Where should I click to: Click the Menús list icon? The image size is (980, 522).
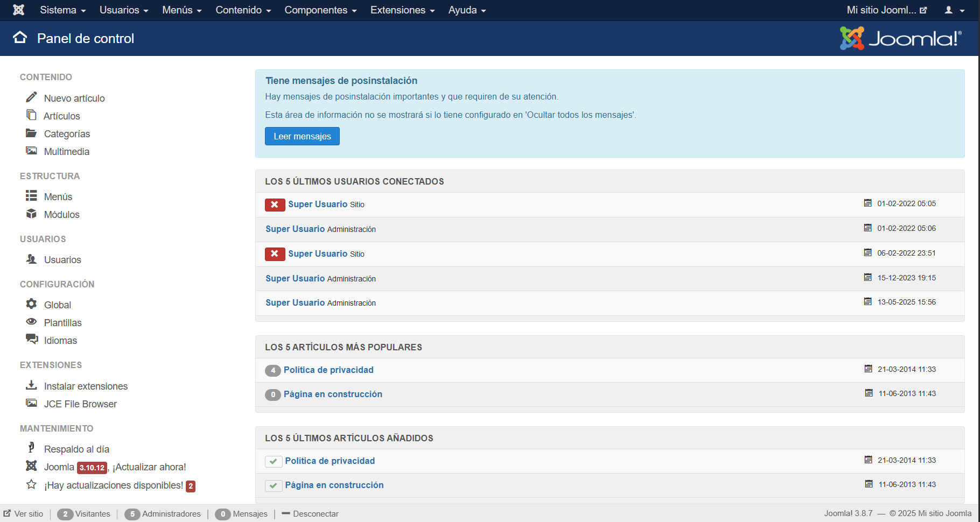point(31,195)
